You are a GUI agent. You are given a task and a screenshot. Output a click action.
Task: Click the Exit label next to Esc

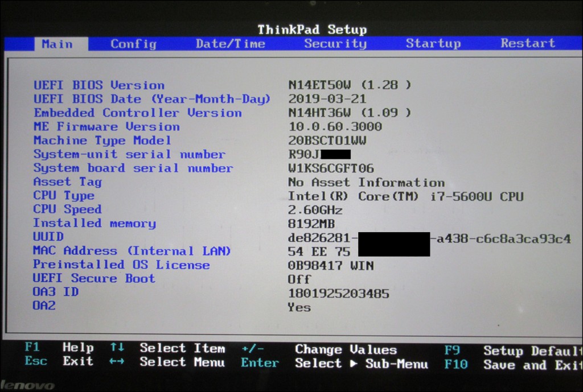pyautogui.click(x=78, y=361)
